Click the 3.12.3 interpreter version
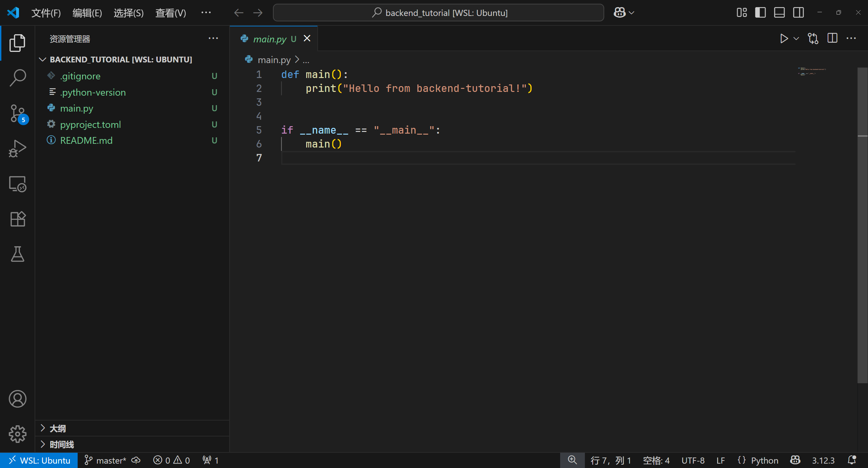The image size is (868, 468). pos(823,460)
